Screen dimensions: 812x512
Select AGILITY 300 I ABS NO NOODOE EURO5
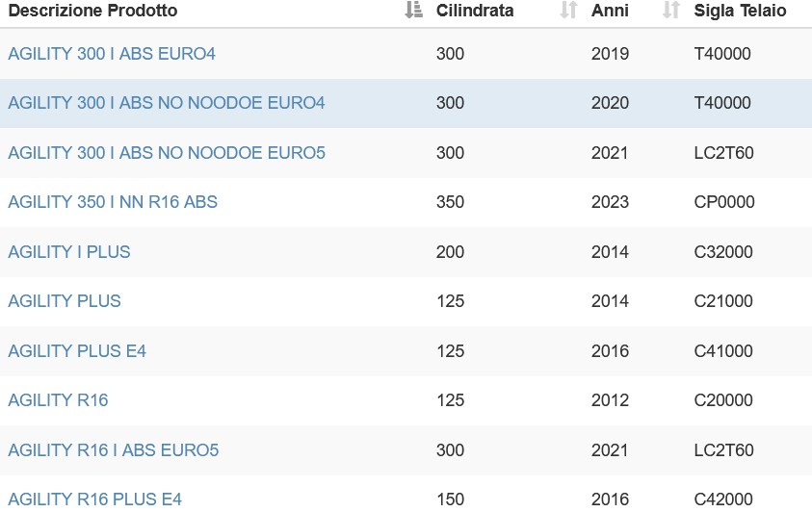coord(167,153)
